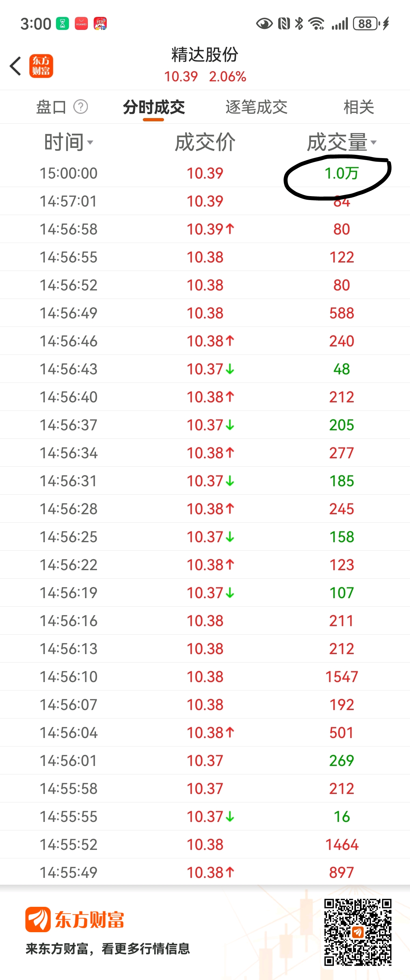Tap the Bluetooth status icon
Viewport: 410px width, 980px height.
pos(299,24)
